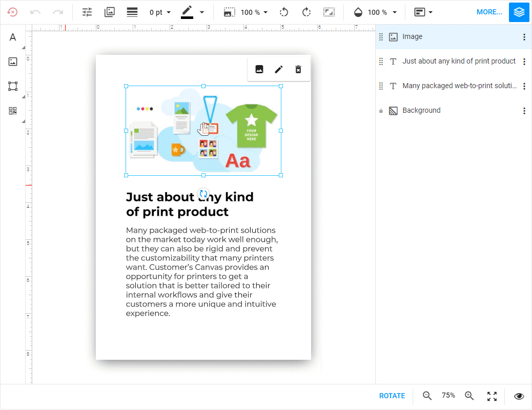Click replace image icon in floating toolbar

[x=259, y=69]
